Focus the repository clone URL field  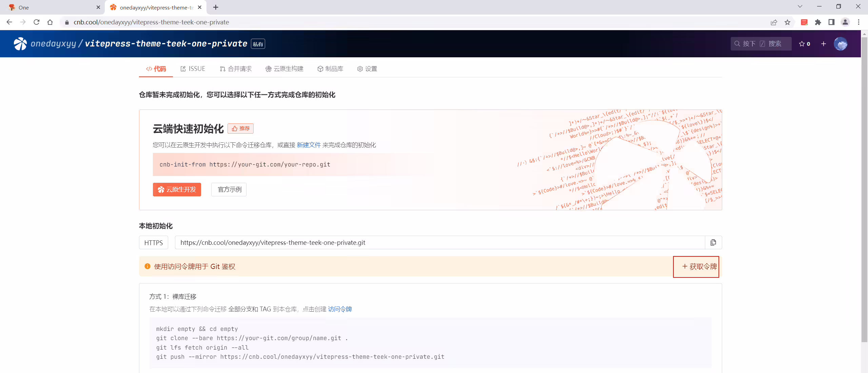[440, 242]
